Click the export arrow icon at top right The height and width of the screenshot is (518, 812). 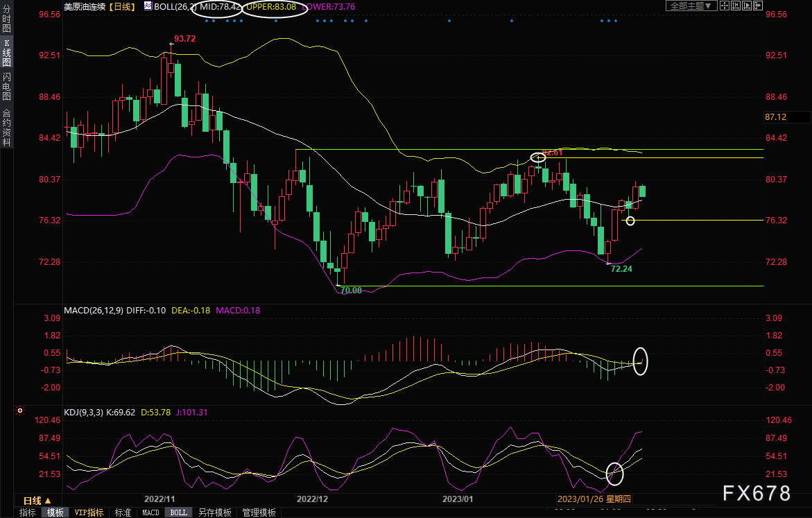click(758, 6)
